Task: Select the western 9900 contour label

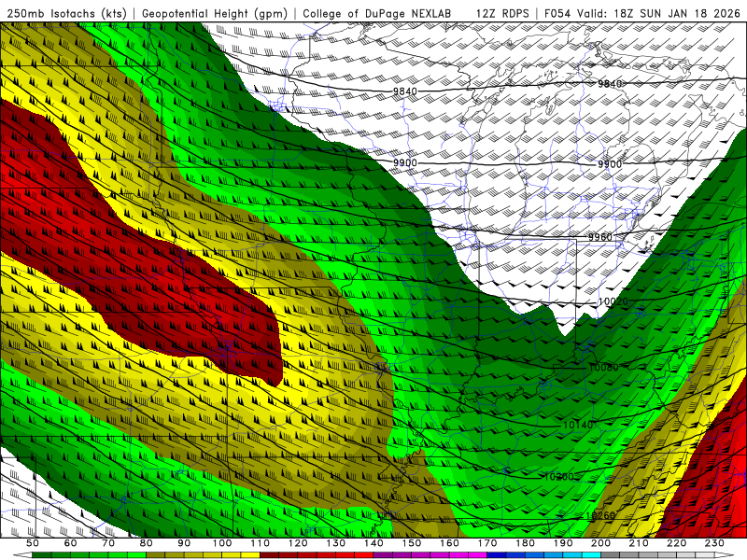Action: click(x=405, y=162)
